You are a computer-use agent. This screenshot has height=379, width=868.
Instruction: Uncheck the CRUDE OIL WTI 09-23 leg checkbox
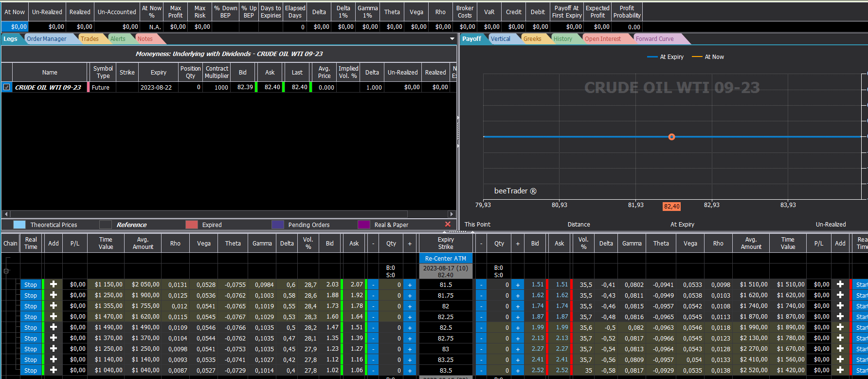(x=7, y=87)
